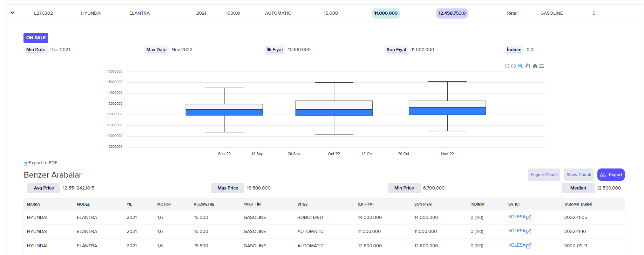Reset chart zoom with home icon

click(x=535, y=66)
